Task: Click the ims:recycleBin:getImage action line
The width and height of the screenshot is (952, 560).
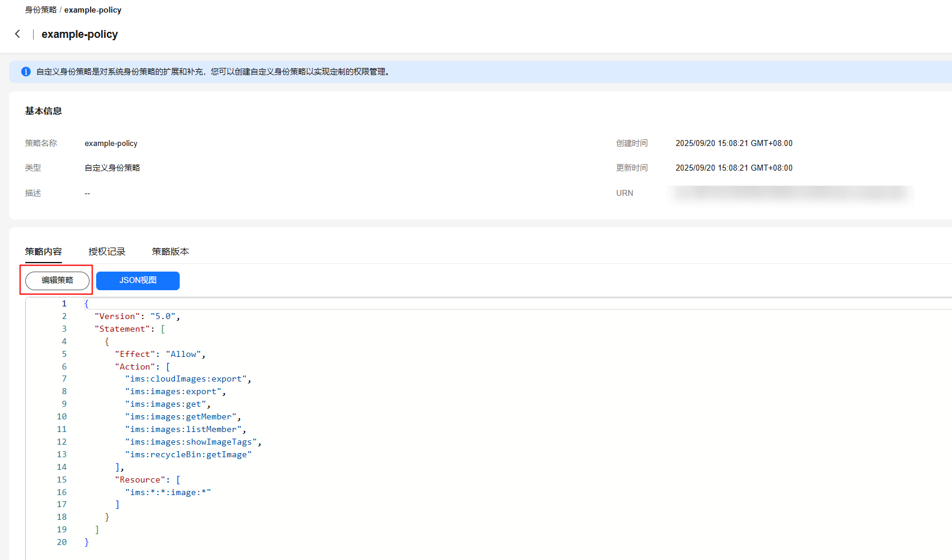Action: pos(188,455)
